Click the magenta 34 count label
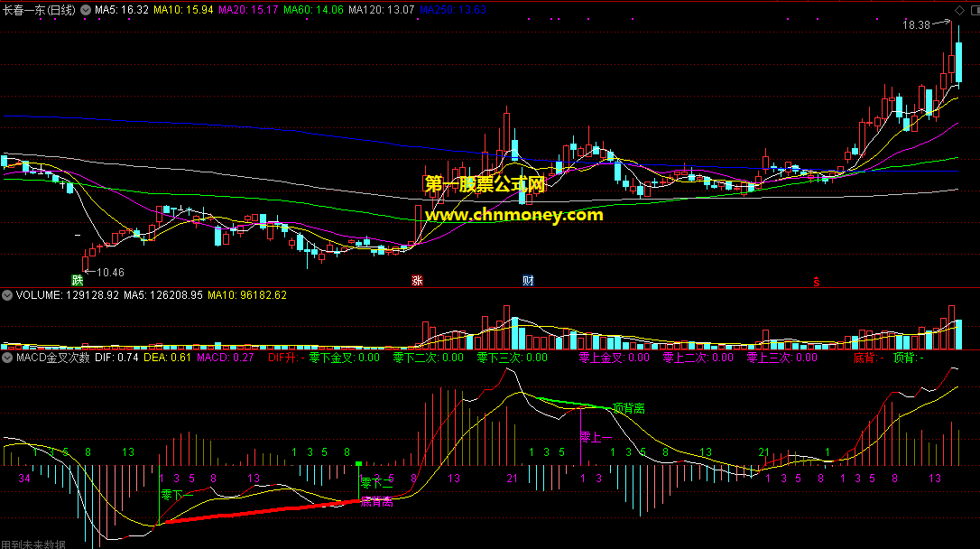This screenshot has height=549, width=980. [24, 479]
